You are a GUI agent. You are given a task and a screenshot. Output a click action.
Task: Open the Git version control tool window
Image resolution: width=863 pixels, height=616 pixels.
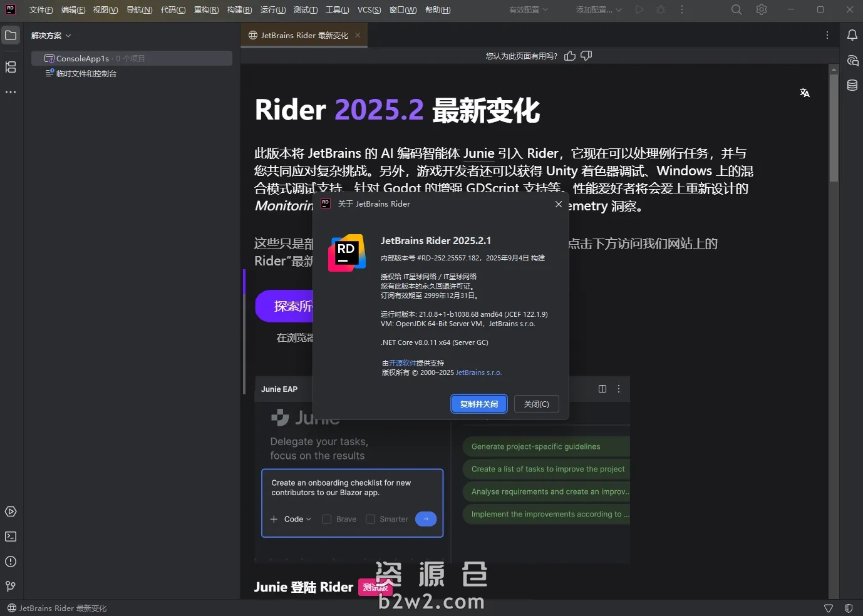click(x=11, y=587)
